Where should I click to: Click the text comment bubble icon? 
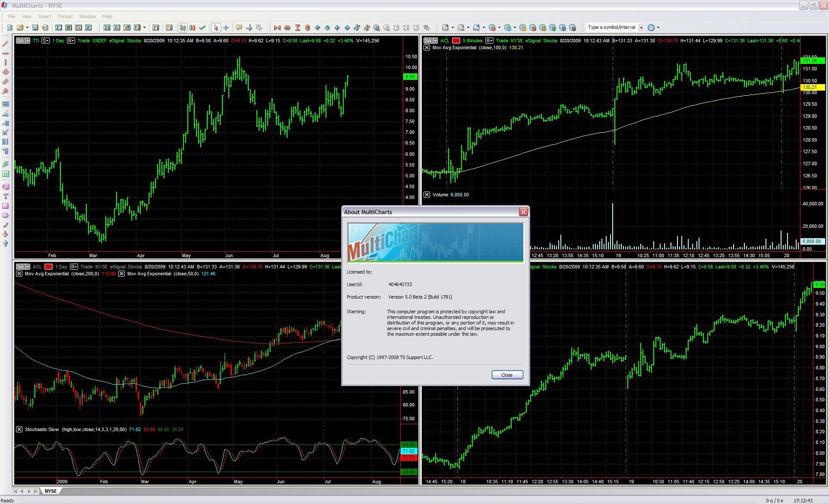(238, 28)
